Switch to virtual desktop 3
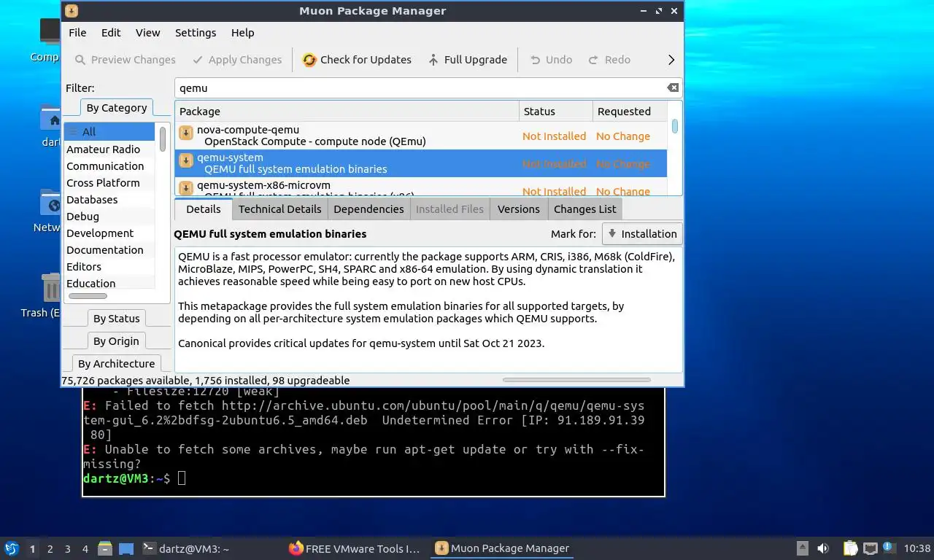The image size is (934, 560). (68, 549)
